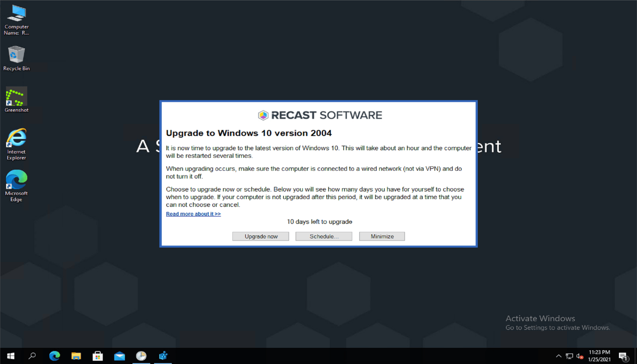
Task: Select the Computer Name desktop icon
Action: pyautogui.click(x=16, y=20)
